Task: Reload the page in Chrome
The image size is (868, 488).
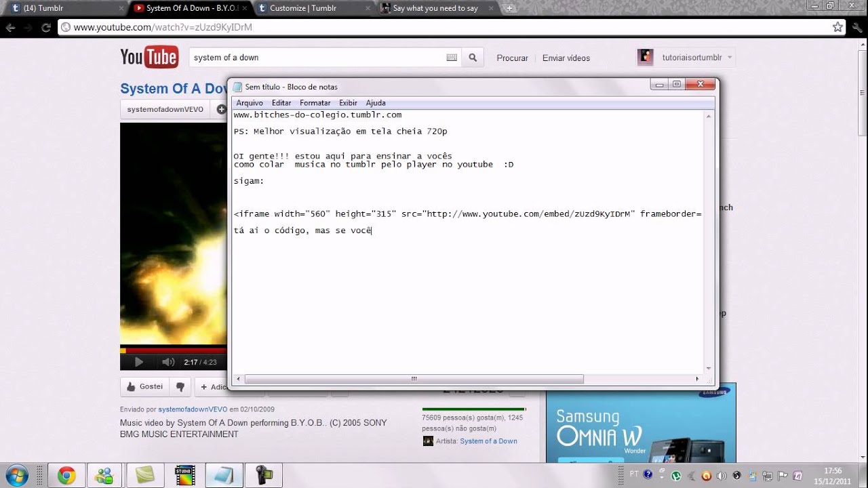Action: coord(46,28)
